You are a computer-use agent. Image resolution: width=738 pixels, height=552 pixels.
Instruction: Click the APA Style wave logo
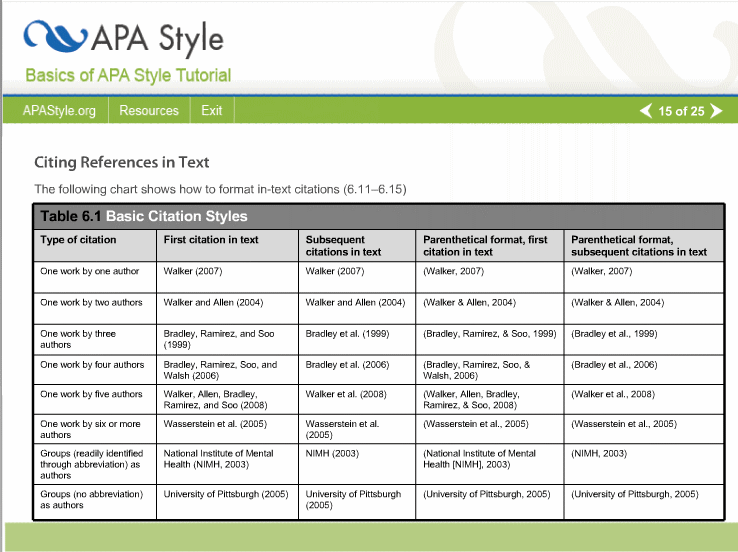click(x=55, y=37)
